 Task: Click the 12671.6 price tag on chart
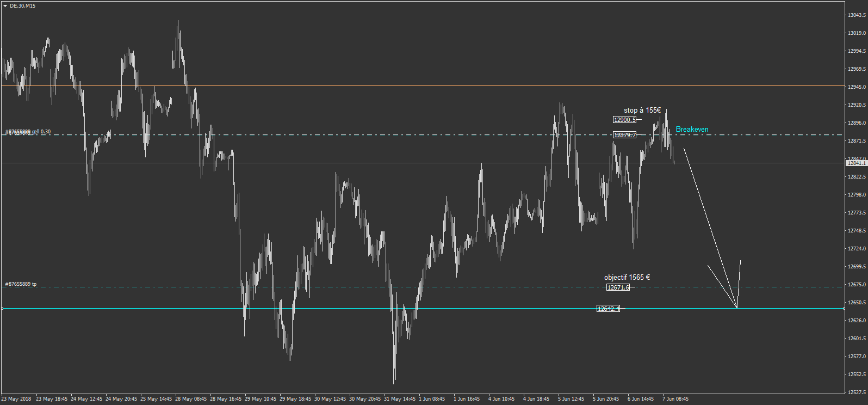coord(618,287)
